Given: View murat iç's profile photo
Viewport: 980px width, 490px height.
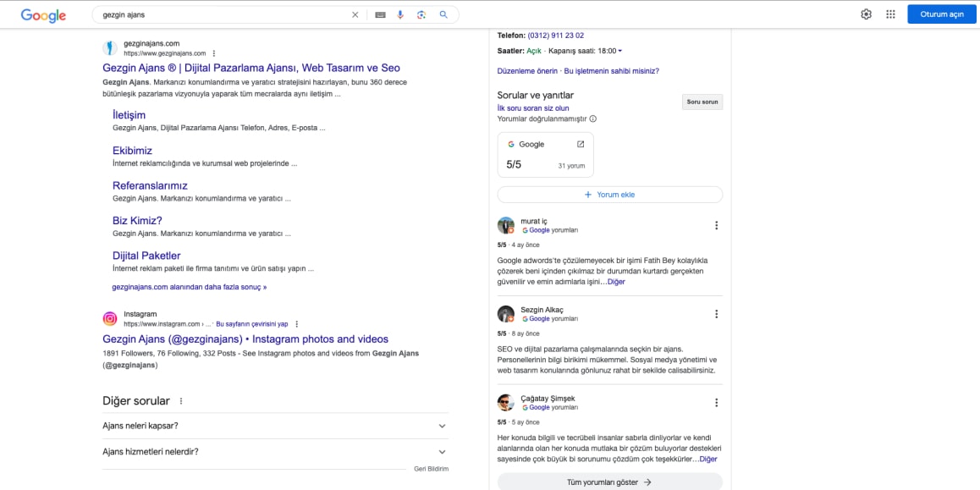Looking at the screenshot, I should pyautogui.click(x=505, y=226).
